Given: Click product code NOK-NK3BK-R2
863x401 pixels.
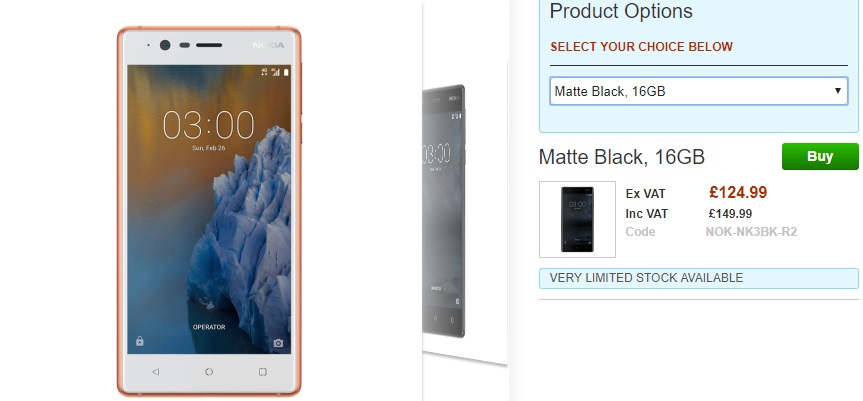Looking at the screenshot, I should [751, 232].
